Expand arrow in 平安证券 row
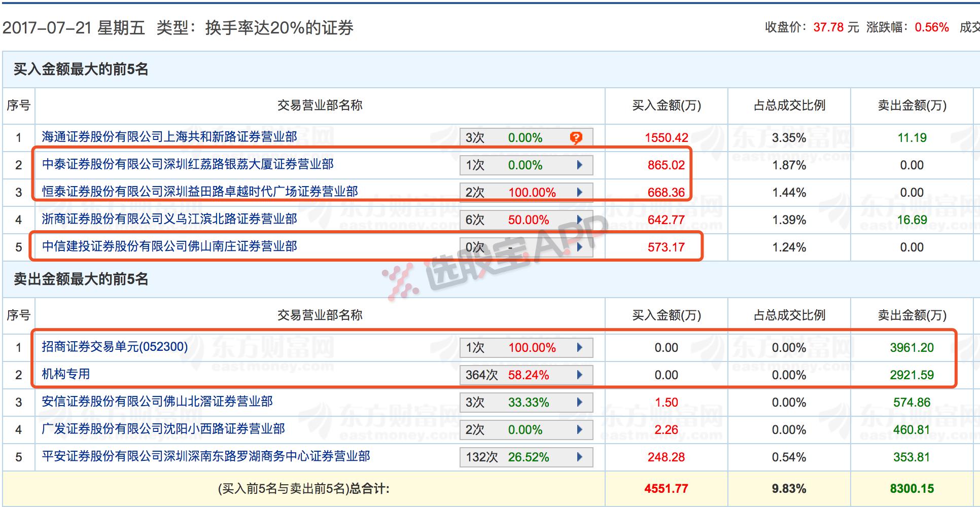Viewport: 980px width, 507px height. point(579,457)
